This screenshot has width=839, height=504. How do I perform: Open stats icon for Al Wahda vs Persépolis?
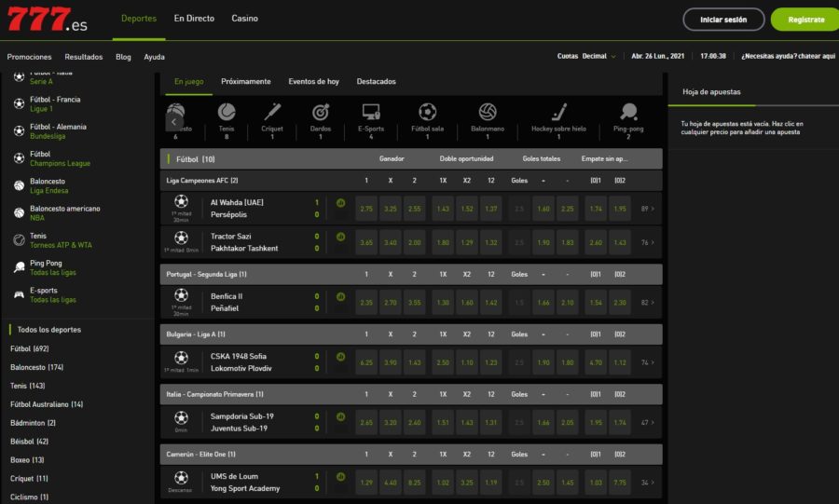(340, 203)
